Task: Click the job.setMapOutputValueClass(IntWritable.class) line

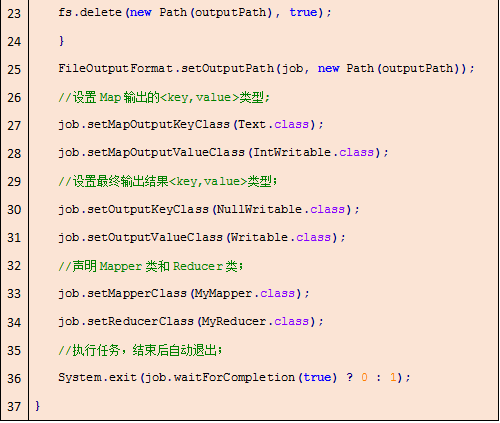Action: [x=223, y=153]
